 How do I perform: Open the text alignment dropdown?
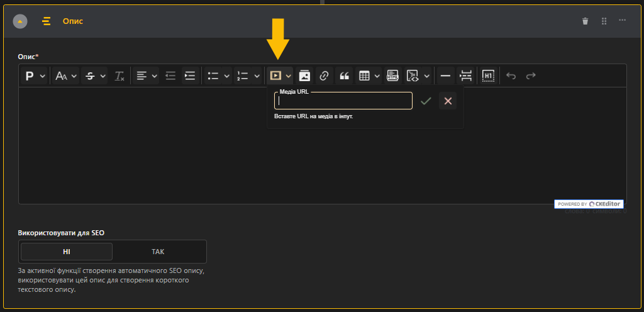[146, 75]
